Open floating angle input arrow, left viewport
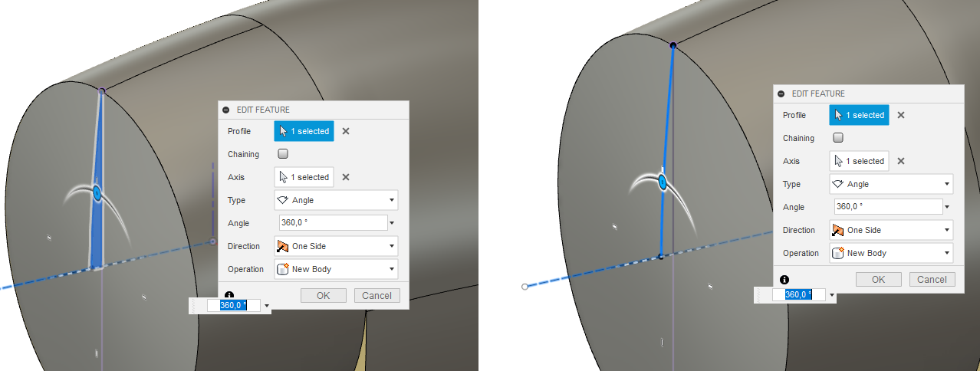This screenshot has width=980, height=371. tap(267, 306)
